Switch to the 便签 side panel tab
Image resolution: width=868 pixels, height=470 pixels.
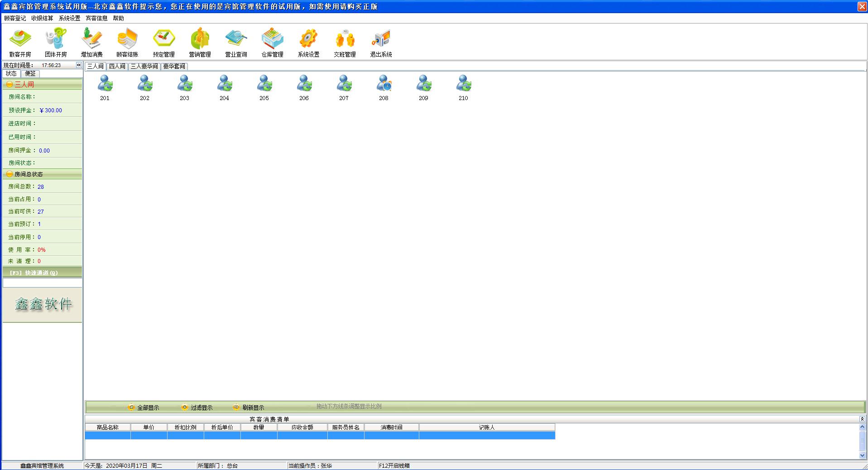[x=30, y=73]
